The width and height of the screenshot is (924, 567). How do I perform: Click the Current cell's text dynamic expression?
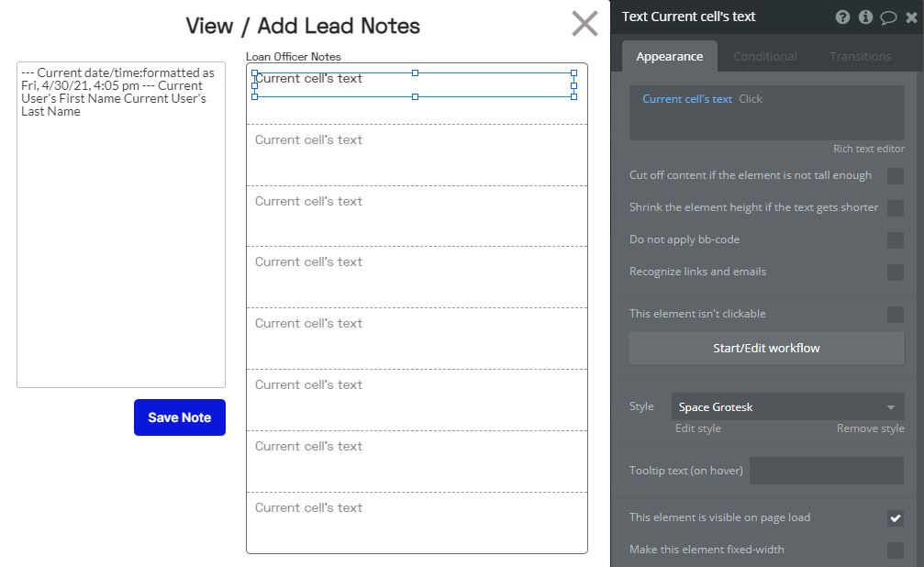click(x=686, y=99)
